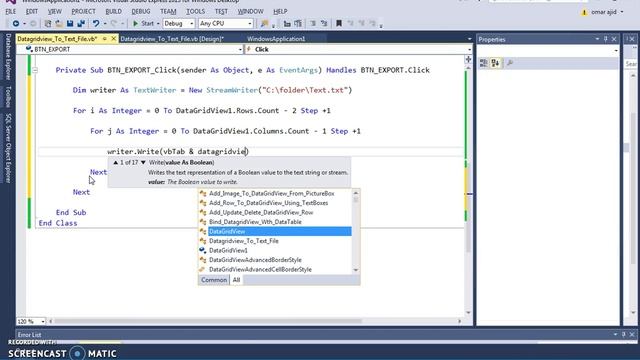Select DataGridViewAdvancedBorderStyle suggestion
Viewport: 640px width, 360px height.
[x=255, y=260]
